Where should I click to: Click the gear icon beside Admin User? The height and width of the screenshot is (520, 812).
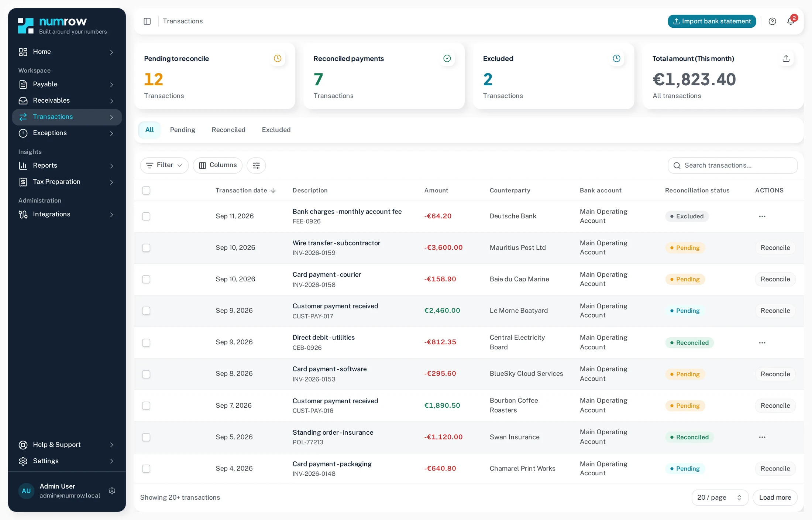click(x=112, y=491)
